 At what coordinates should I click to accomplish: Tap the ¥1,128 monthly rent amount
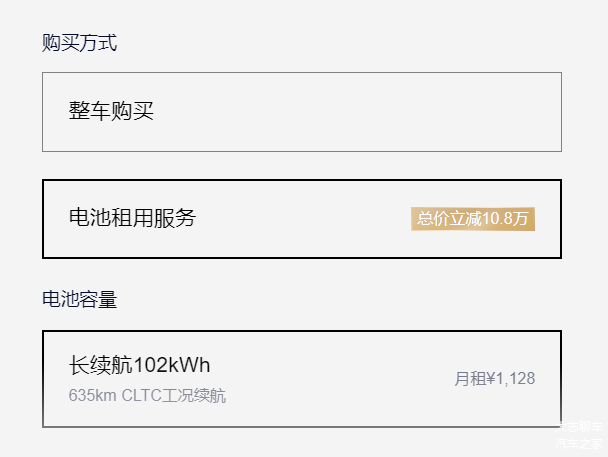point(510,379)
